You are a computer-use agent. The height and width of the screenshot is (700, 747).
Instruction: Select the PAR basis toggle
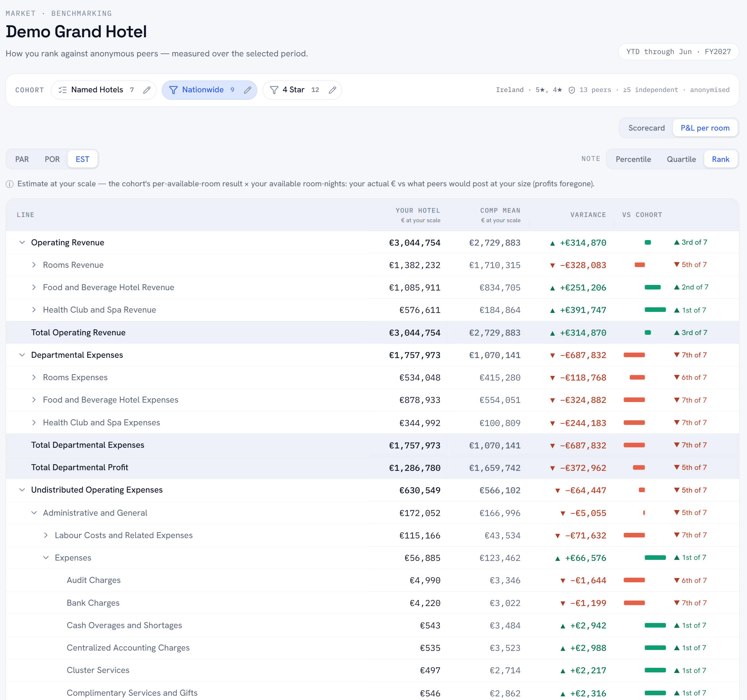click(22, 159)
